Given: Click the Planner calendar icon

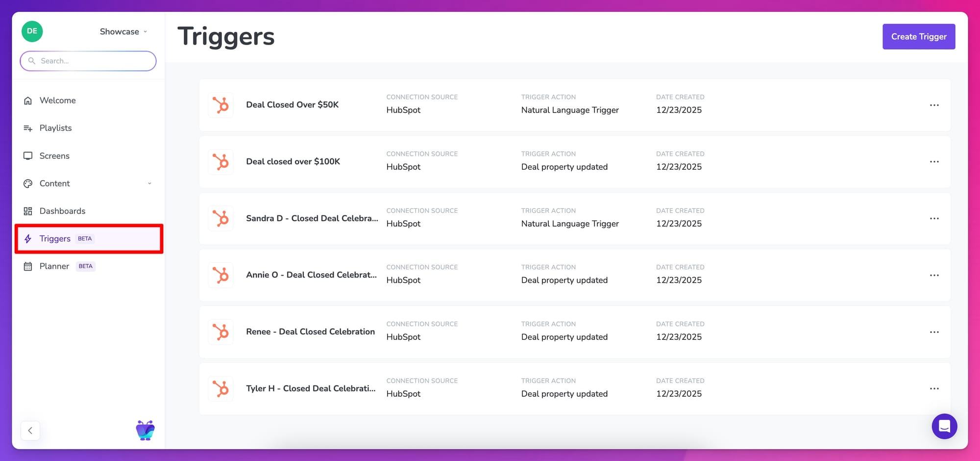Looking at the screenshot, I should coord(28,266).
